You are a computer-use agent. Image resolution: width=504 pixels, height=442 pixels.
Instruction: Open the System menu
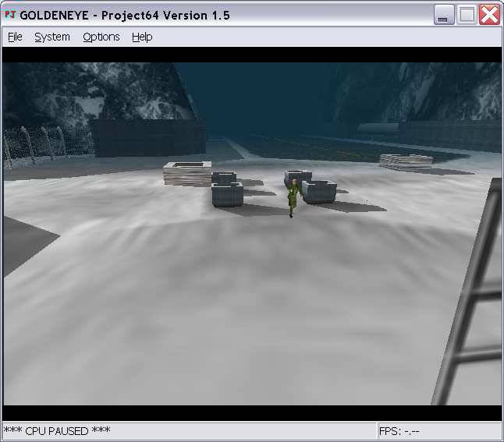[x=52, y=37]
